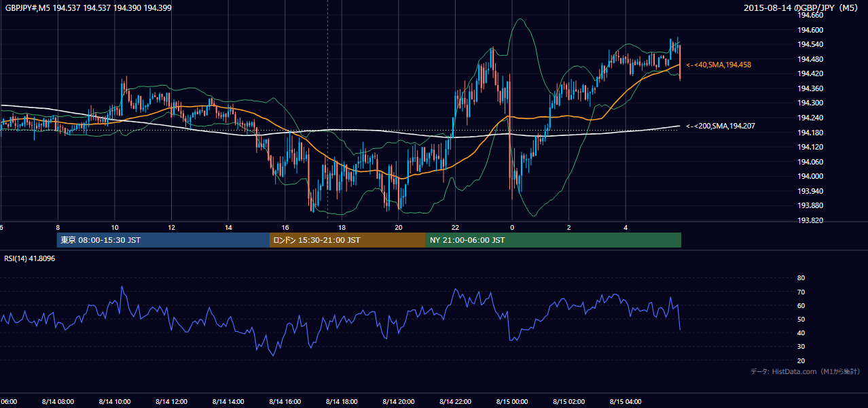The height and width of the screenshot is (408, 868).
Task: Click hour marker 14 under the price chart
Action: coord(229,228)
